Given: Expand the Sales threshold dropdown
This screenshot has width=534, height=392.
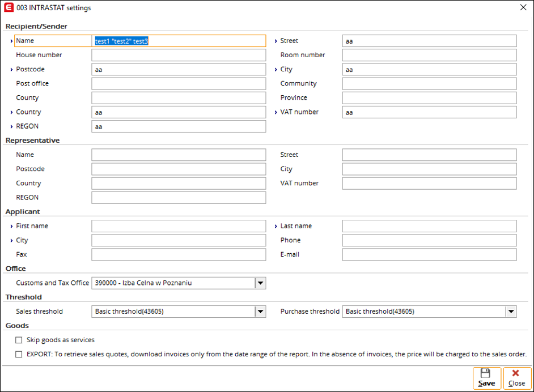Looking at the screenshot, I should pos(260,312).
